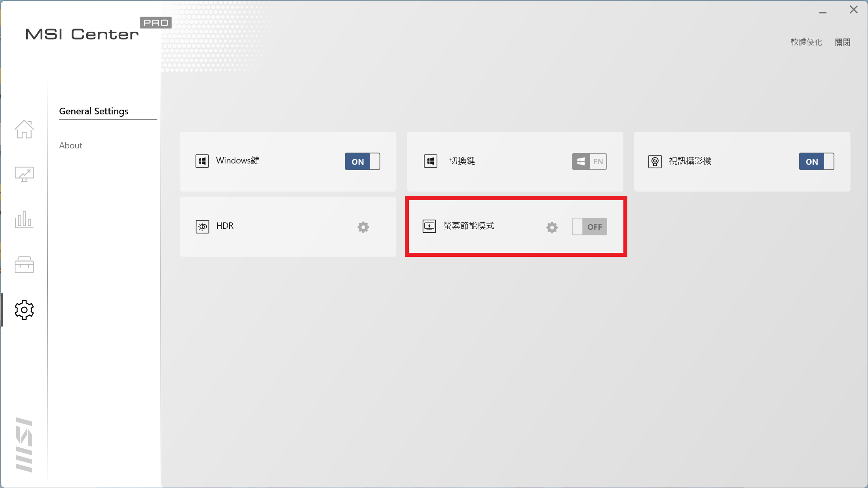This screenshot has height=488, width=868.
Task: Minimize the MSI Center window
Action: coord(823,12)
